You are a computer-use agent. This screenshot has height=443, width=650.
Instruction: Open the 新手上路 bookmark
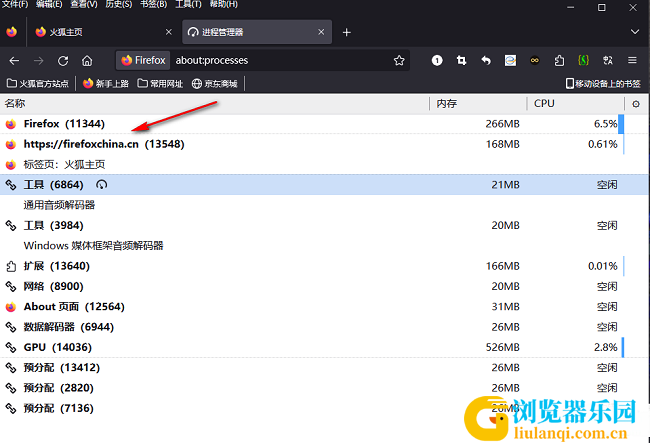(106, 84)
